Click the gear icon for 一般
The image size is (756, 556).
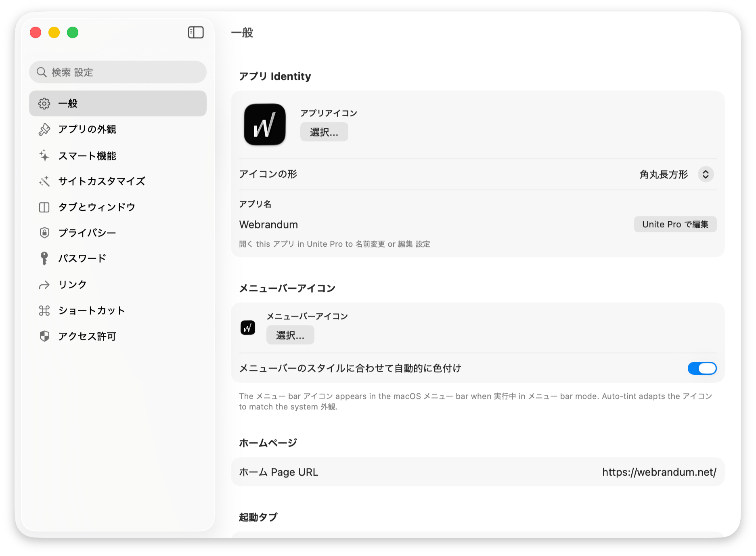44,104
